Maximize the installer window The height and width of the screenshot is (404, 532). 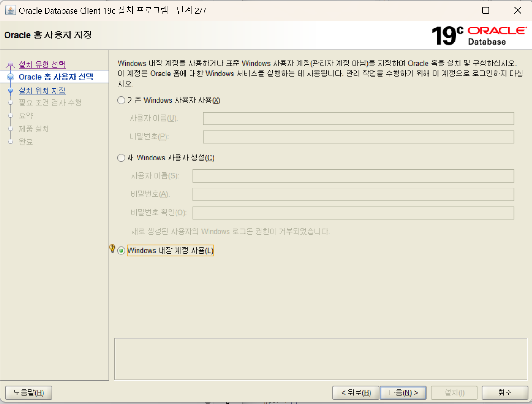485,10
